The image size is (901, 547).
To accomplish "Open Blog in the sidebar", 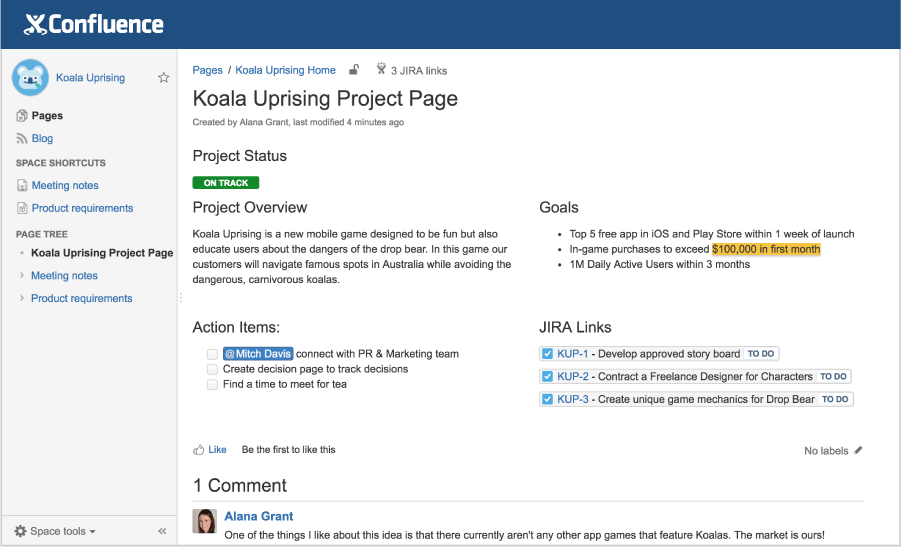I will click(x=42, y=138).
